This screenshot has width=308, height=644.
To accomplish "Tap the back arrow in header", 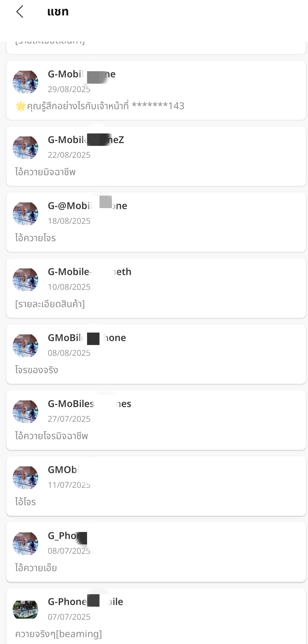I will [x=20, y=12].
